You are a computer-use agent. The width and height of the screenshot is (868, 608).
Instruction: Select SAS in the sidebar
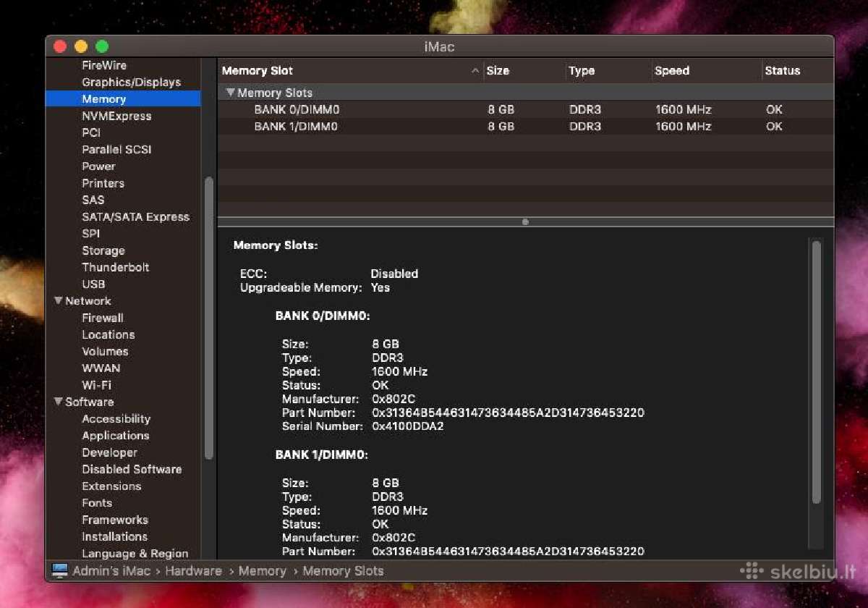93,200
